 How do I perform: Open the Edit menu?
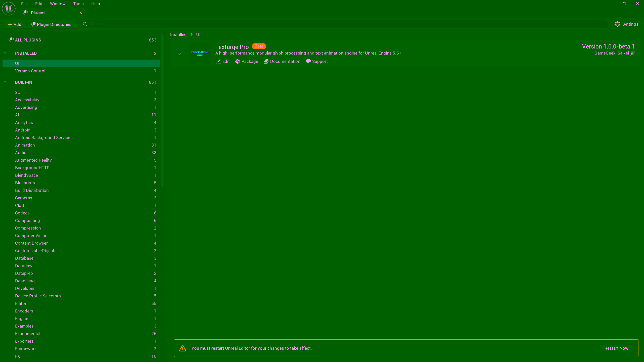[x=39, y=4]
